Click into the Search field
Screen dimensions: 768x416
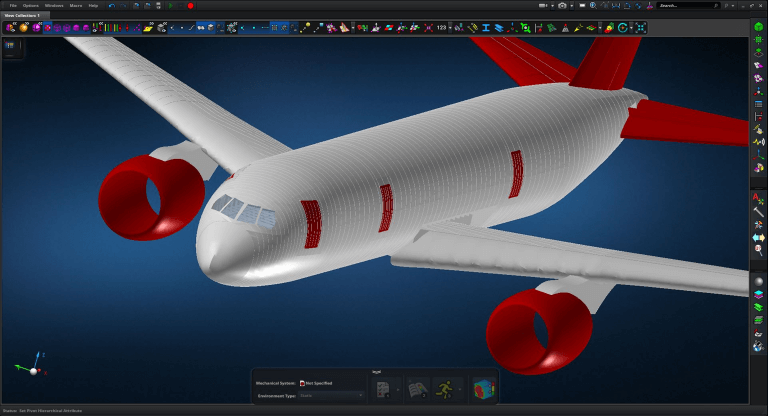pyautogui.click(x=689, y=5)
